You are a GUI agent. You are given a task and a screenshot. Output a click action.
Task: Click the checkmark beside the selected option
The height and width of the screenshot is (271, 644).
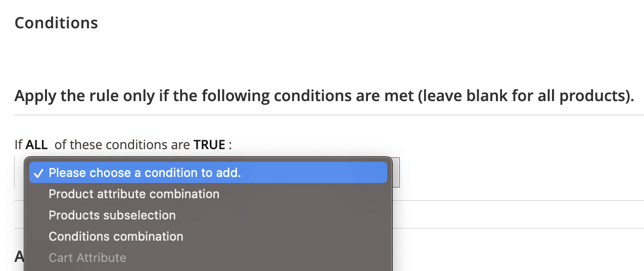coord(39,173)
